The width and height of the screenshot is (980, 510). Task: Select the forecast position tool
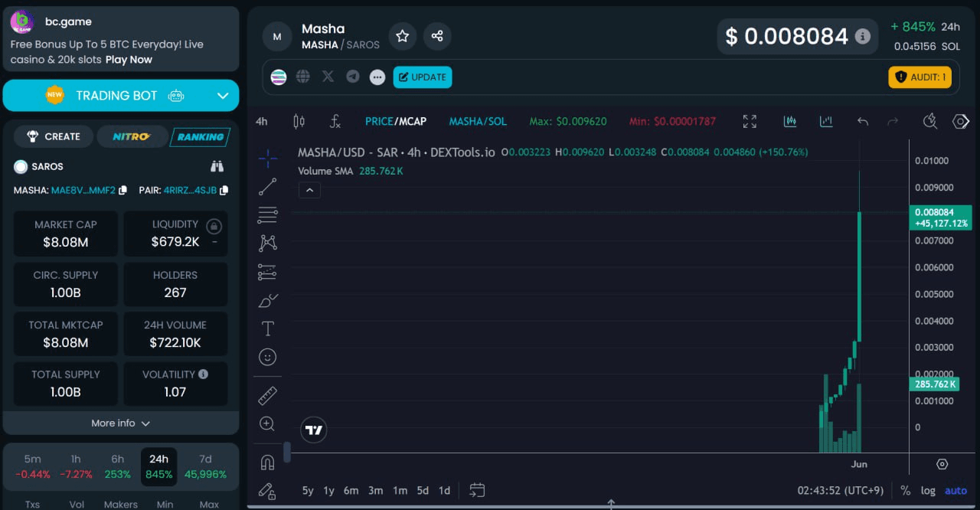pos(268,271)
